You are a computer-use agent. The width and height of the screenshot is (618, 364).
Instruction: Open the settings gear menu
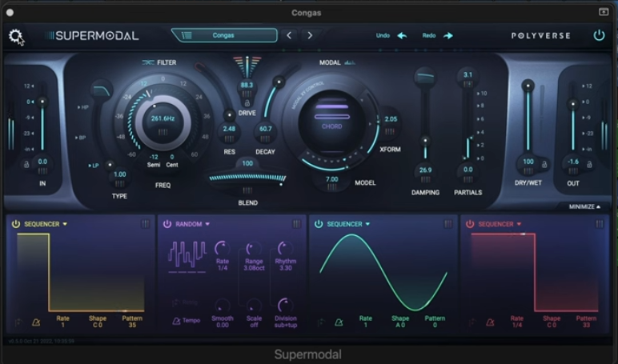(x=15, y=36)
